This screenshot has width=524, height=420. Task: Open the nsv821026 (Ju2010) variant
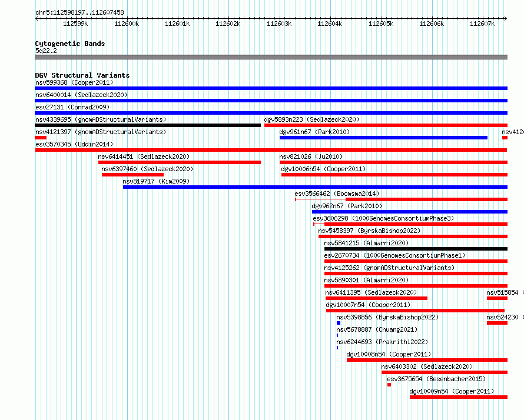(x=311, y=156)
